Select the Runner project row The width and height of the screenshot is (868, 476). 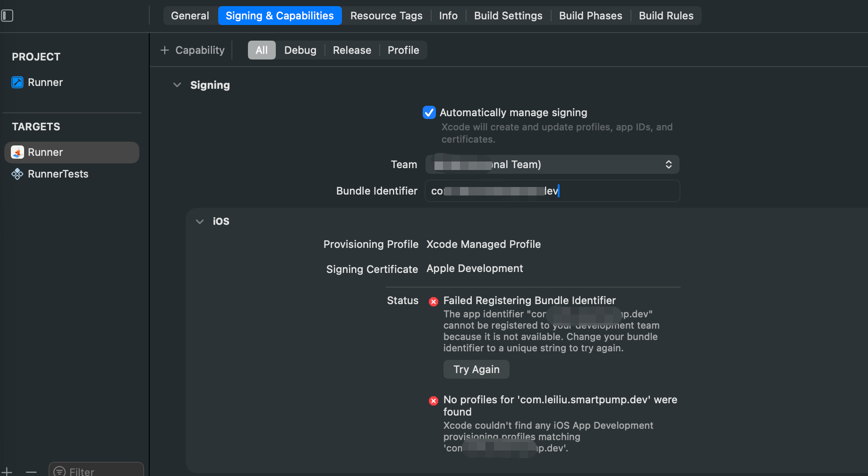(x=72, y=82)
